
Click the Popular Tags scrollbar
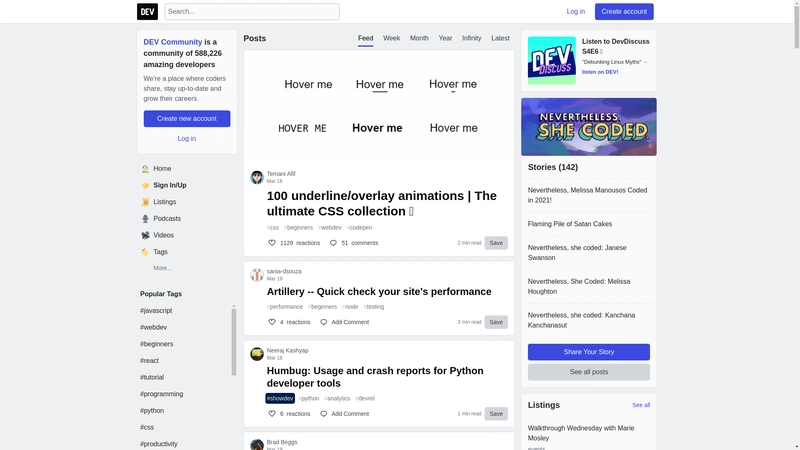(234, 342)
